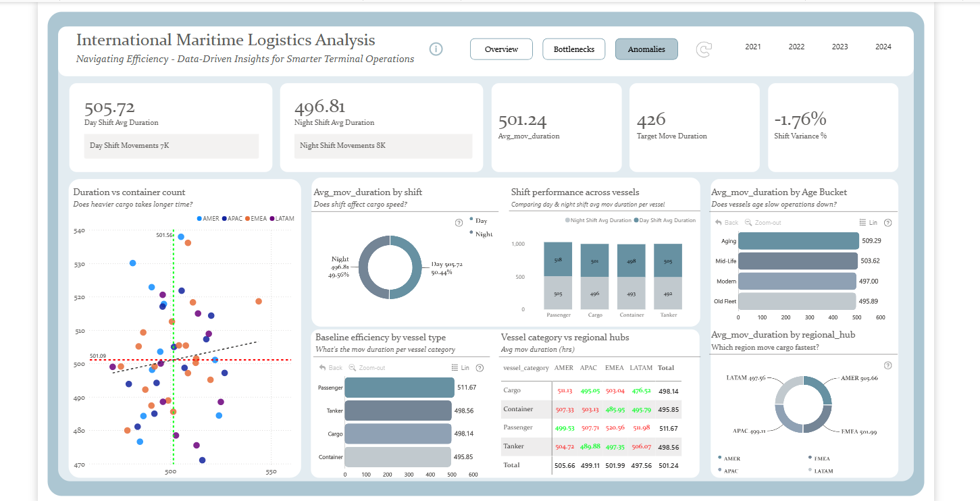Click the LATAM legend color dot in scatter chart

click(x=272, y=219)
